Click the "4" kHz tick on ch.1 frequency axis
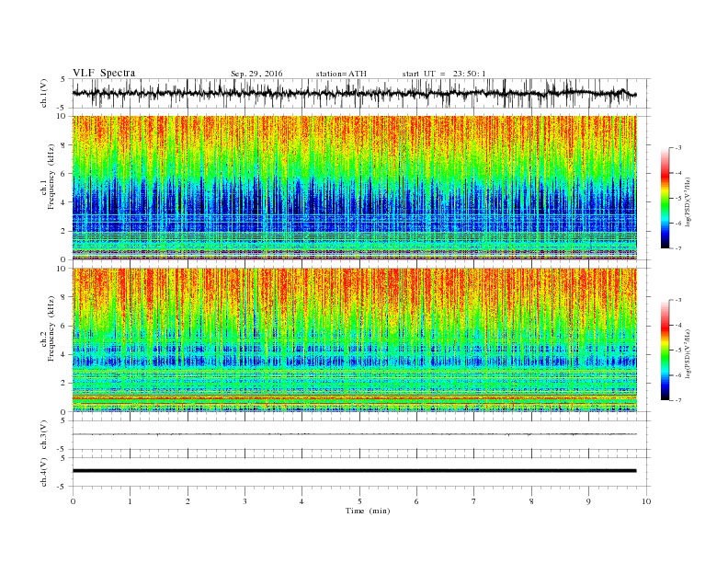The height and width of the screenshot is (563, 728). [64, 202]
